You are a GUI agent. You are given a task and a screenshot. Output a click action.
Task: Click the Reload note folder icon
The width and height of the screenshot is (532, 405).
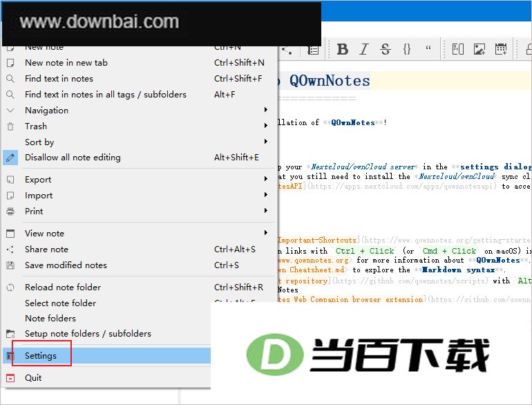pyautogui.click(x=10, y=288)
